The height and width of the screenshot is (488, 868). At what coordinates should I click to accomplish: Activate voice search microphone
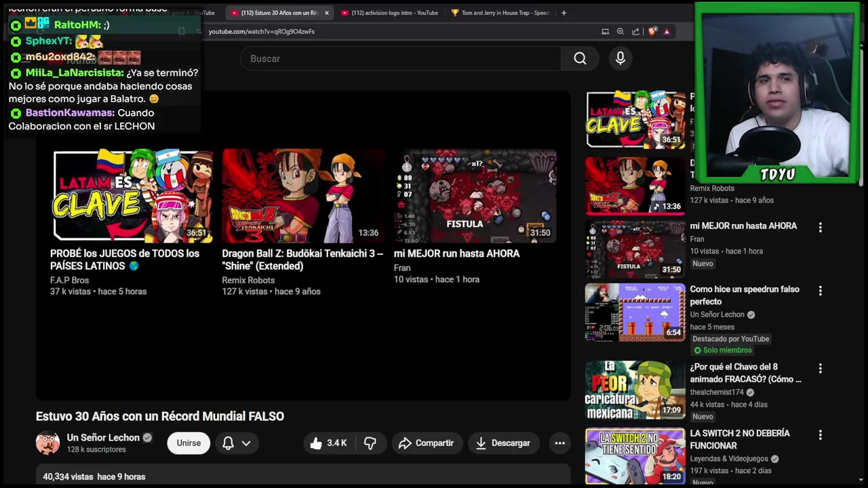620,59
